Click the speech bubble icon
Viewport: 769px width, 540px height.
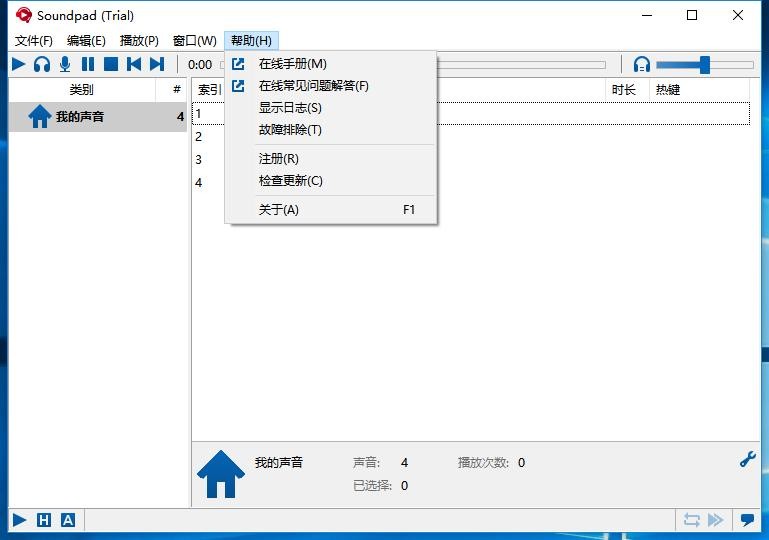747,520
